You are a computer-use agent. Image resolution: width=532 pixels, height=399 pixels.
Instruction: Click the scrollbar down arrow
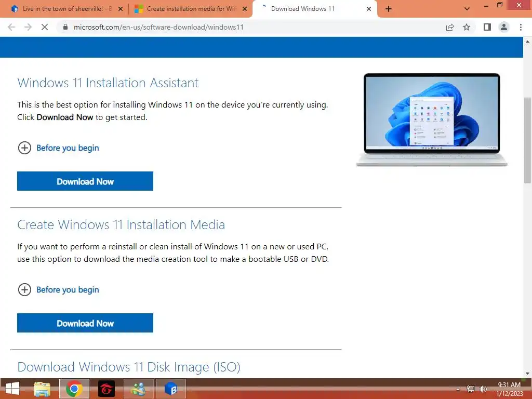(x=527, y=374)
